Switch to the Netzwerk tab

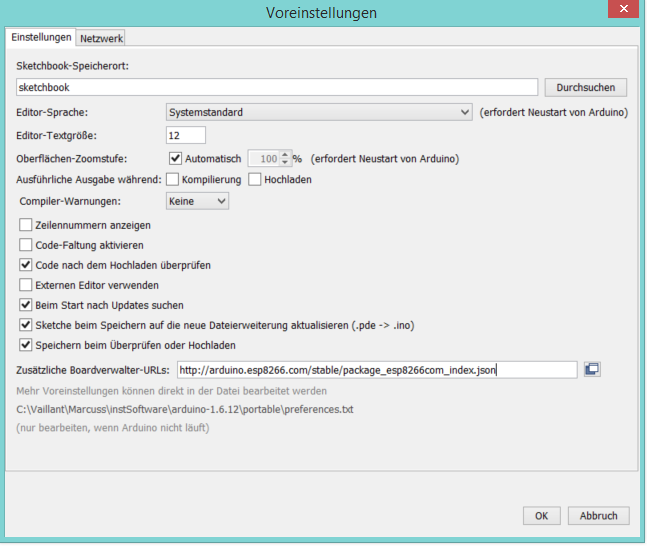tap(101, 38)
